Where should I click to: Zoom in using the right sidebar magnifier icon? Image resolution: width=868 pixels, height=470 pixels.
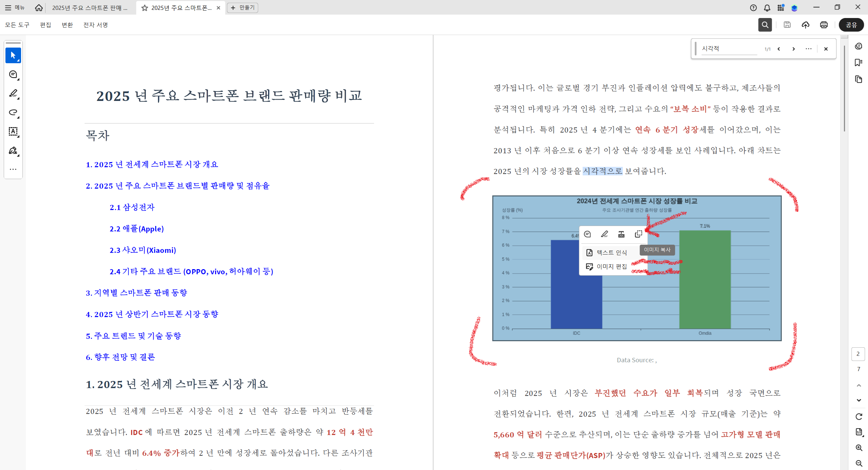coord(858,448)
